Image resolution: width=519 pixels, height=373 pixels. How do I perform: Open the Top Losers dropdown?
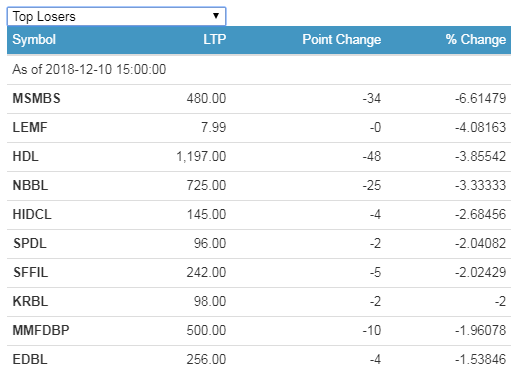(116, 16)
